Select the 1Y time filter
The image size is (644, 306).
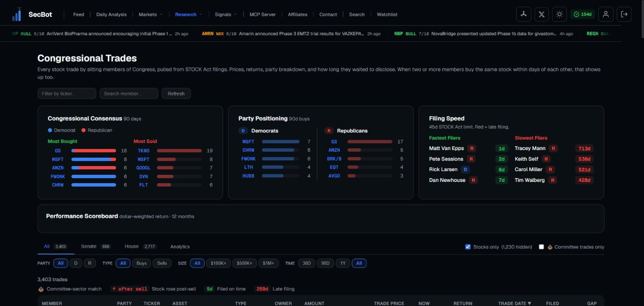click(x=343, y=263)
